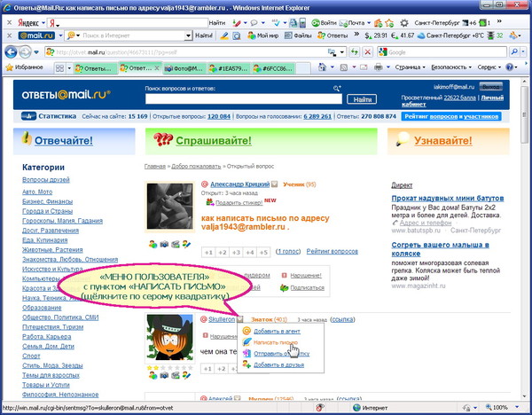Viewport: 532px width, 415px height.
Task: Click the Выход logout button
Action: (491, 87)
